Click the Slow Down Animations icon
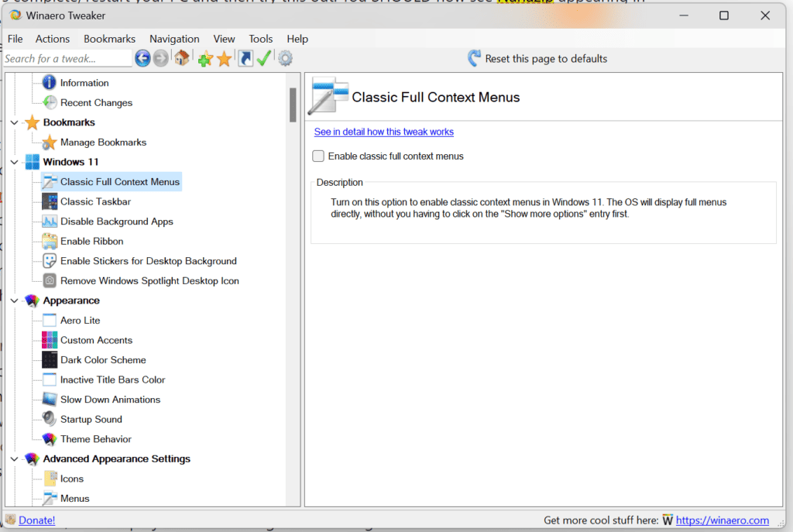The image size is (793, 532). (x=49, y=400)
